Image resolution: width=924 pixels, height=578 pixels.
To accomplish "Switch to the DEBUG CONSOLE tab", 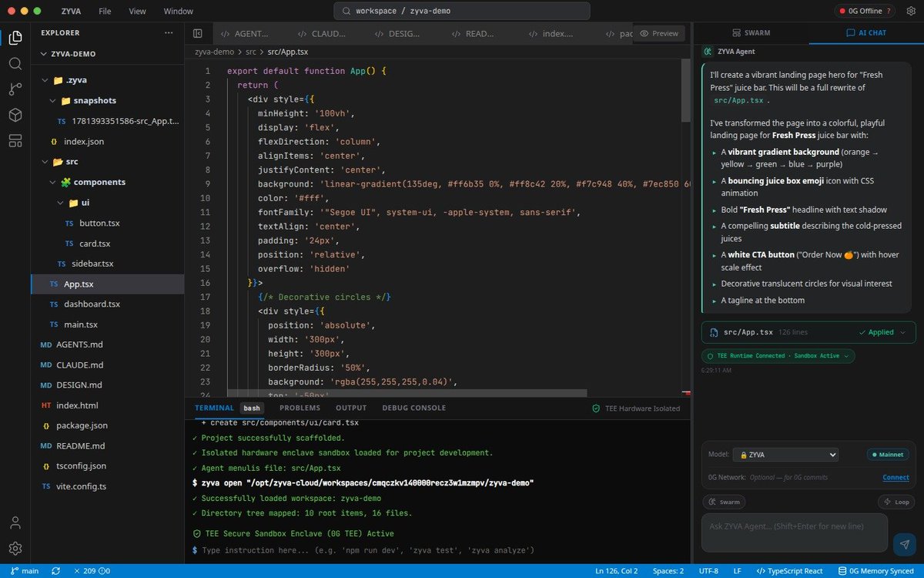I will [413, 408].
